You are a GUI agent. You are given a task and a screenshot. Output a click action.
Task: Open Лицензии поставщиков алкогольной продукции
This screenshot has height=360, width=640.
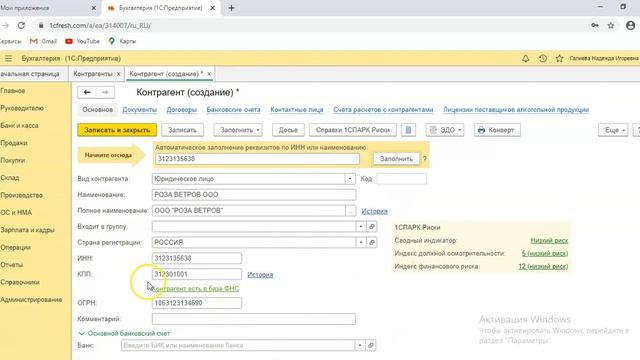pyautogui.click(x=516, y=110)
